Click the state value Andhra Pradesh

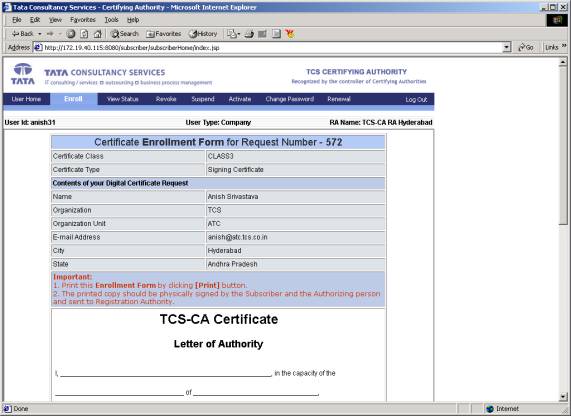[232, 264]
